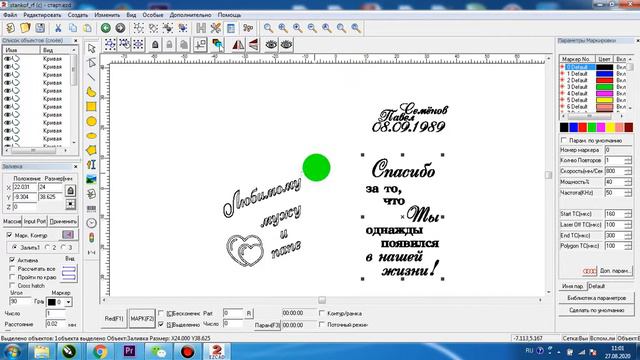Open the Создать menu
640x360 pixels.
pyautogui.click(x=78, y=15)
